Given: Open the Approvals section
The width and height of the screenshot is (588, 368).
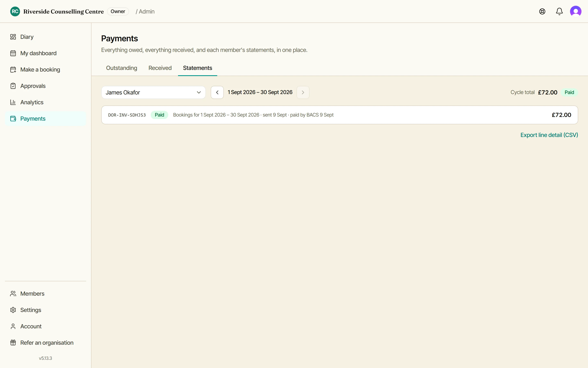Looking at the screenshot, I should 46,86.
